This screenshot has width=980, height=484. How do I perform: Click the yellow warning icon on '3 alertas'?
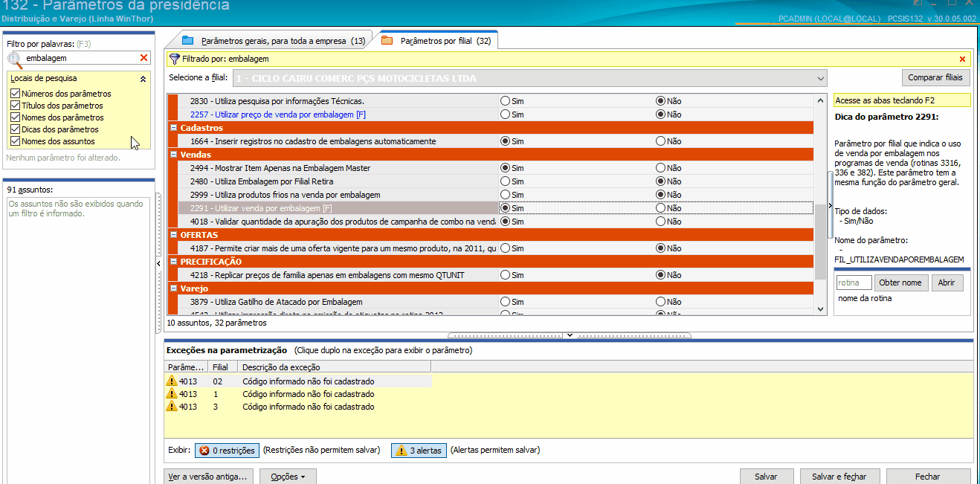402,451
